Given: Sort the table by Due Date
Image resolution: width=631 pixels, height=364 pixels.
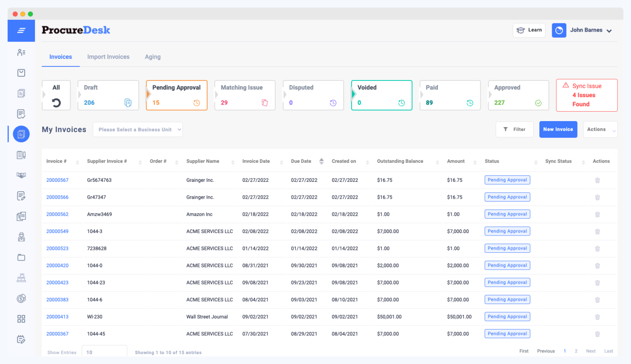Looking at the screenshot, I should tap(321, 161).
